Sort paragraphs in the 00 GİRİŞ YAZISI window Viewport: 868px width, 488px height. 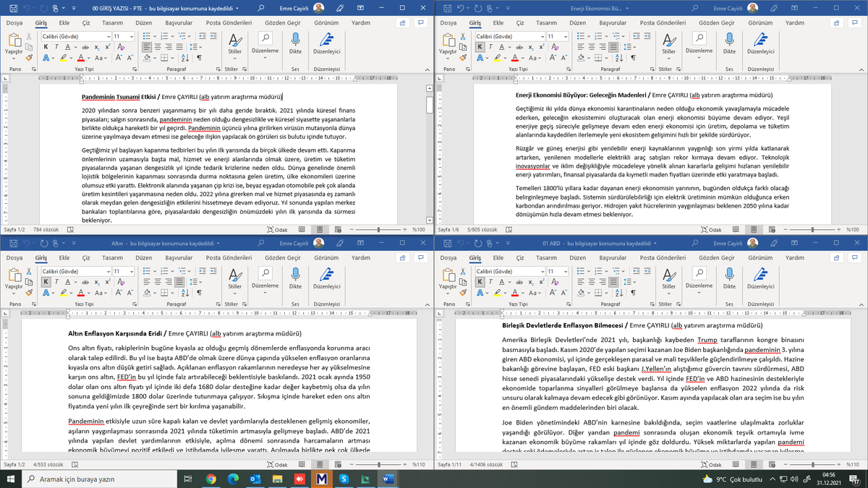pos(184,57)
